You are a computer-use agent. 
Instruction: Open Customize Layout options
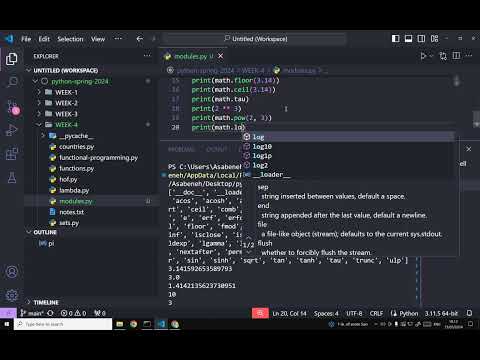coord(434,39)
